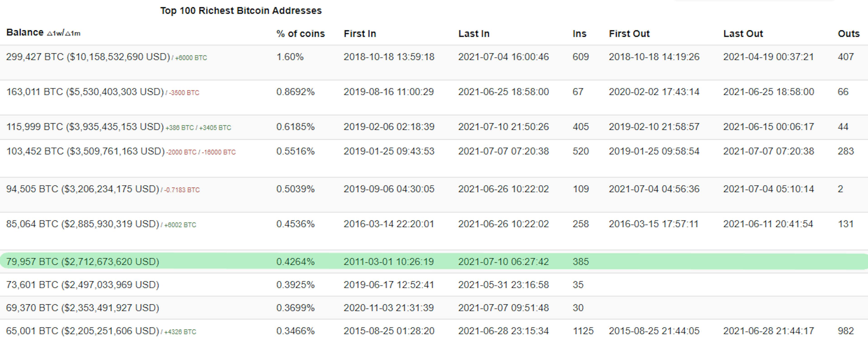Image resolution: width=868 pixels, height=351 pixels.
Task: Select the 'First In' column header
Action: [360, 34]
